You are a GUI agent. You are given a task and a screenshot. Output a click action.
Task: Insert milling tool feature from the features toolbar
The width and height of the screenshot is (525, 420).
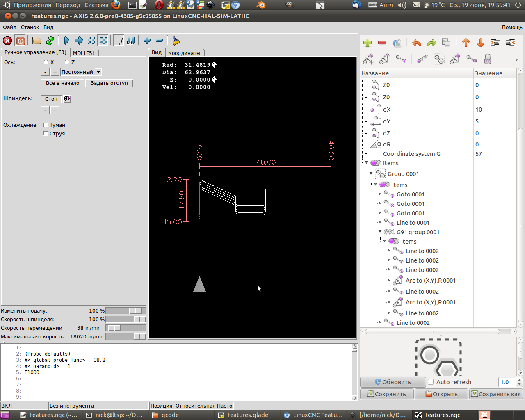click(488, 59)
